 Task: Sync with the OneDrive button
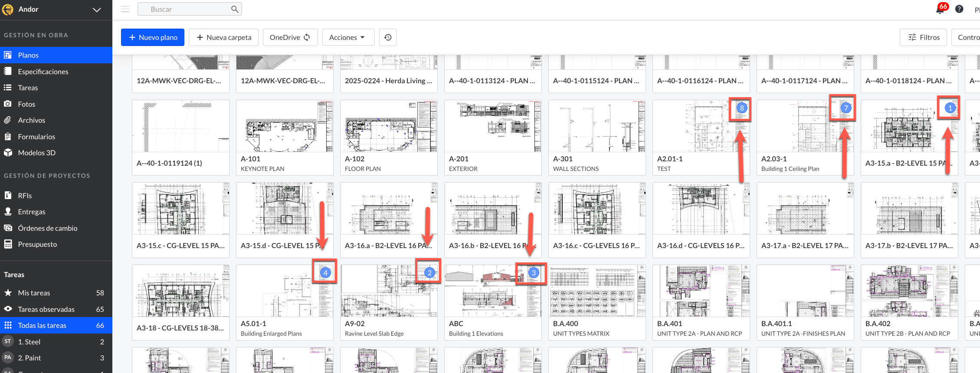pos(290,37)
